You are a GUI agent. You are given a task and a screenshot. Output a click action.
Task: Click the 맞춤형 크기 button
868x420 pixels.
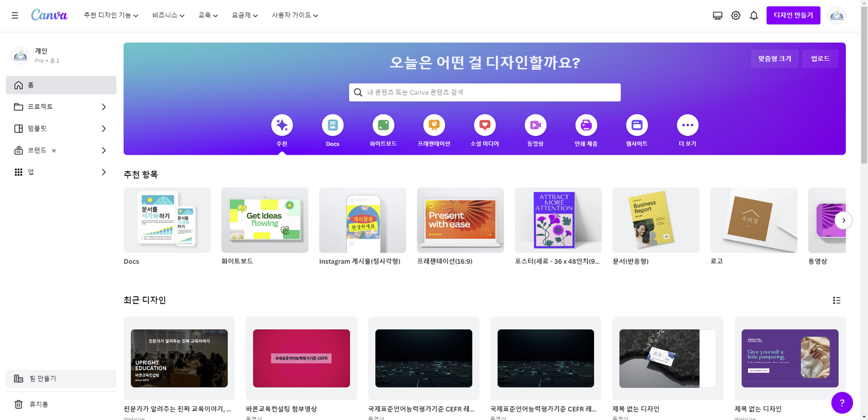pos(775,59)
